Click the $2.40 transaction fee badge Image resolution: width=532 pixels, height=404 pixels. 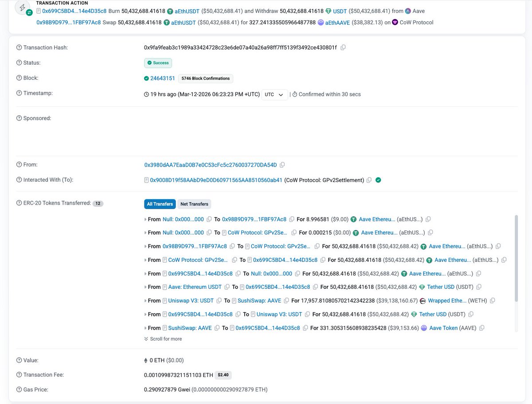[x=223, y=375]
